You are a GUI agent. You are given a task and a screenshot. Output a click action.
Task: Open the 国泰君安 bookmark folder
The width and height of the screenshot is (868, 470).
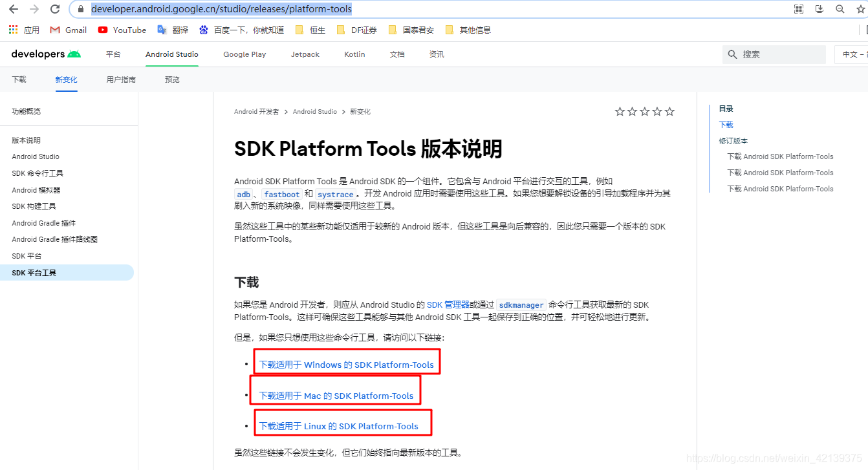(x=411, y=30)
